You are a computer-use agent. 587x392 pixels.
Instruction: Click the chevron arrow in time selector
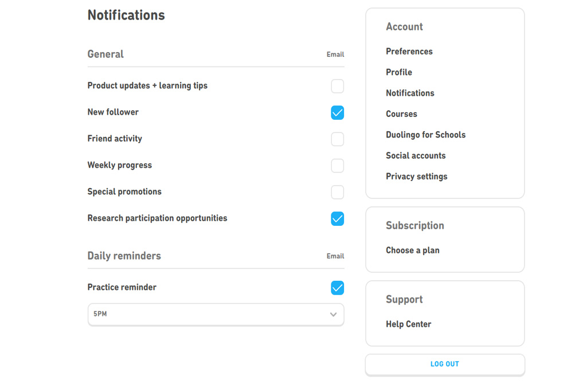pos(333,315)
